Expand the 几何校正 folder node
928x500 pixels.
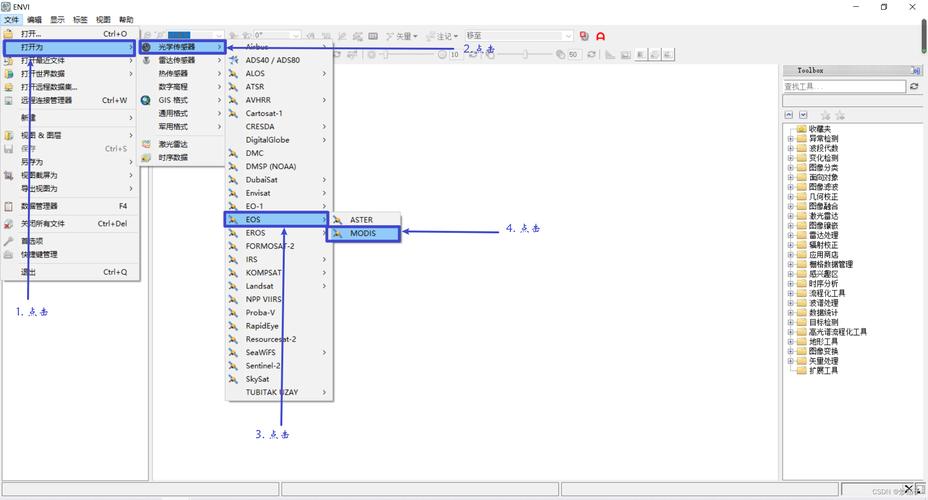[x=791, y=196]
